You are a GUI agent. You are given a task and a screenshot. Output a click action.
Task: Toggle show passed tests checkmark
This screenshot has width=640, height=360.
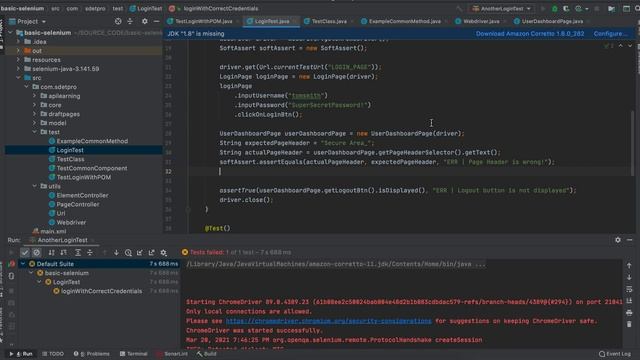(x=25, y=253)
